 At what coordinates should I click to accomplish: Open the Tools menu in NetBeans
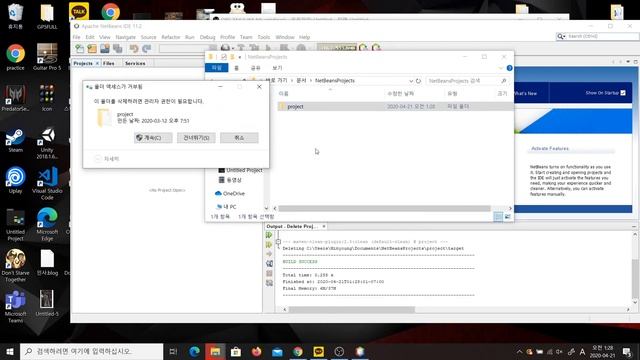[264, 37]
